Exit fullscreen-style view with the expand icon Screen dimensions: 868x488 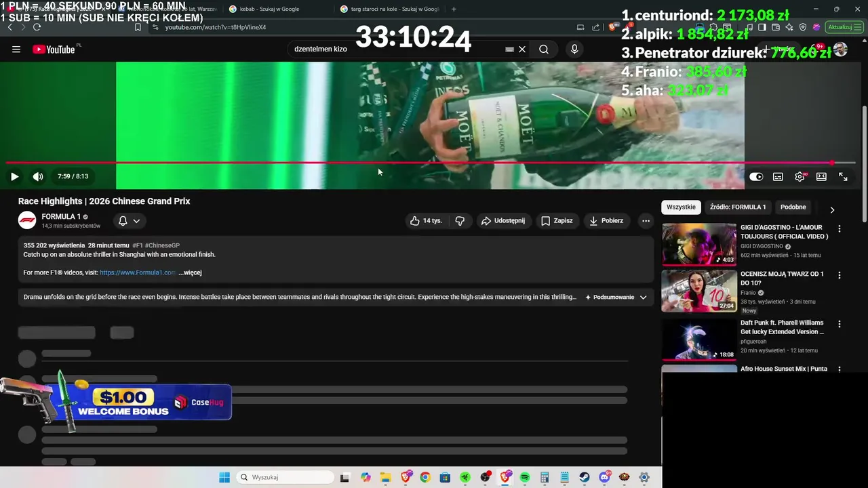click(x=843, y=177)
